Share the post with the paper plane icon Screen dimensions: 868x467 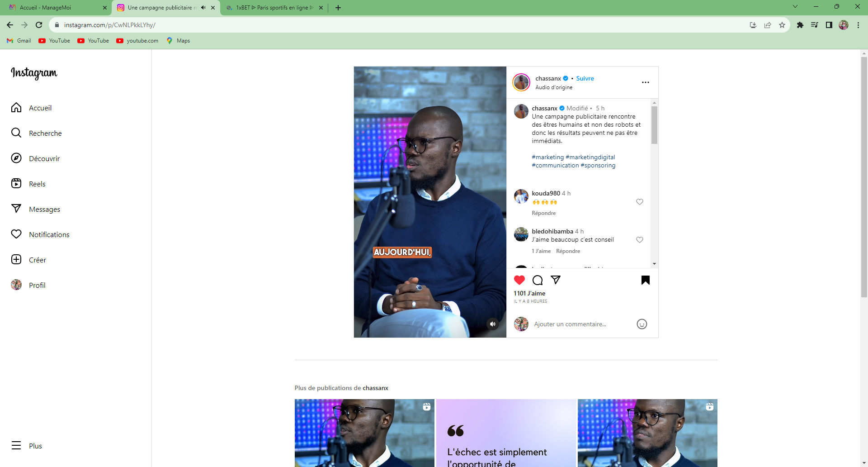[556, 280]
